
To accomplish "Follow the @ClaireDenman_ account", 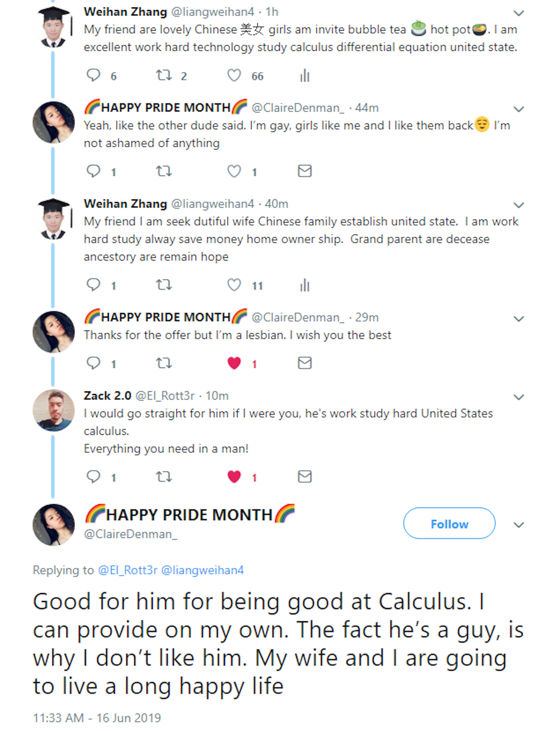I will coord(449,524).
